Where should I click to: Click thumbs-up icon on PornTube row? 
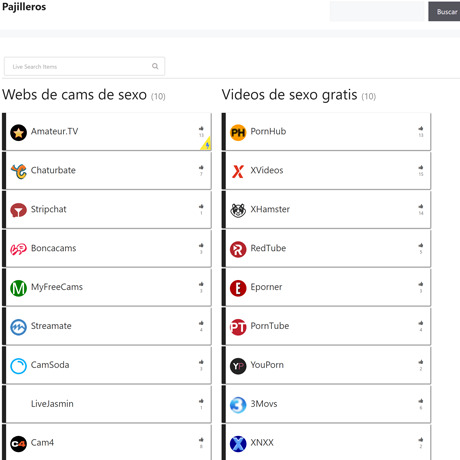(421, 323)
